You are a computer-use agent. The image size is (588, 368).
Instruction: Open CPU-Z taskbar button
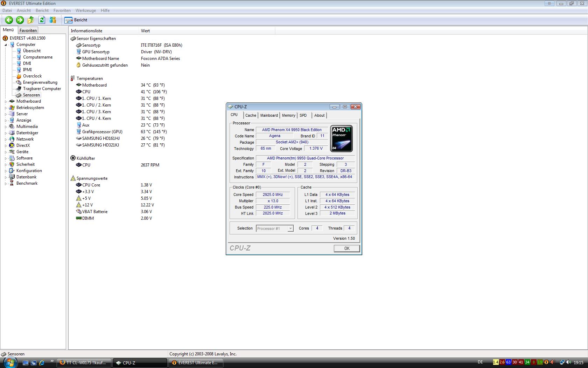140,363
